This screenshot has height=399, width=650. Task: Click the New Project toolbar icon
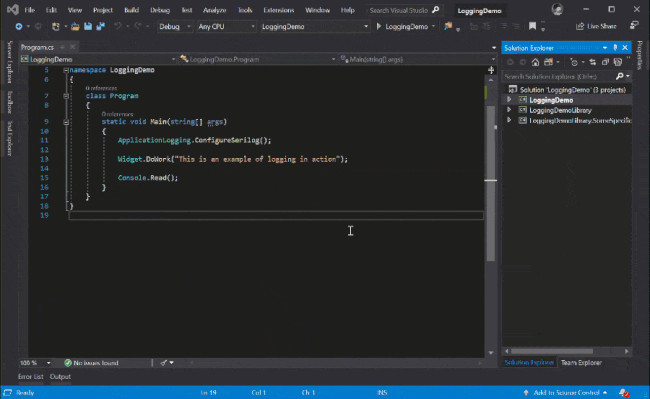tap(55, 27)
